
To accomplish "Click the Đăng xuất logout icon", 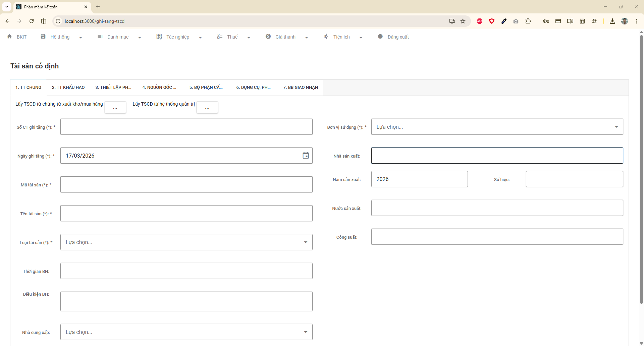I will (x=380, y=37).
